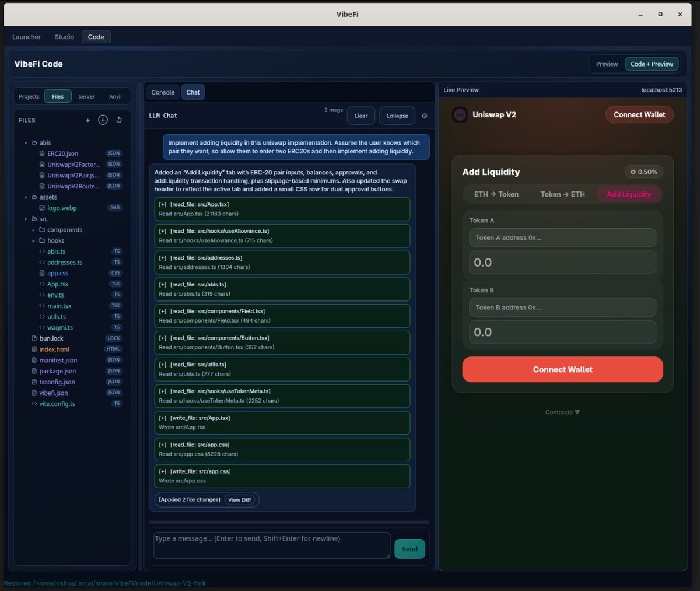
Task: Select the Token → ETH swap mode
Action: [x=562, y=194]
